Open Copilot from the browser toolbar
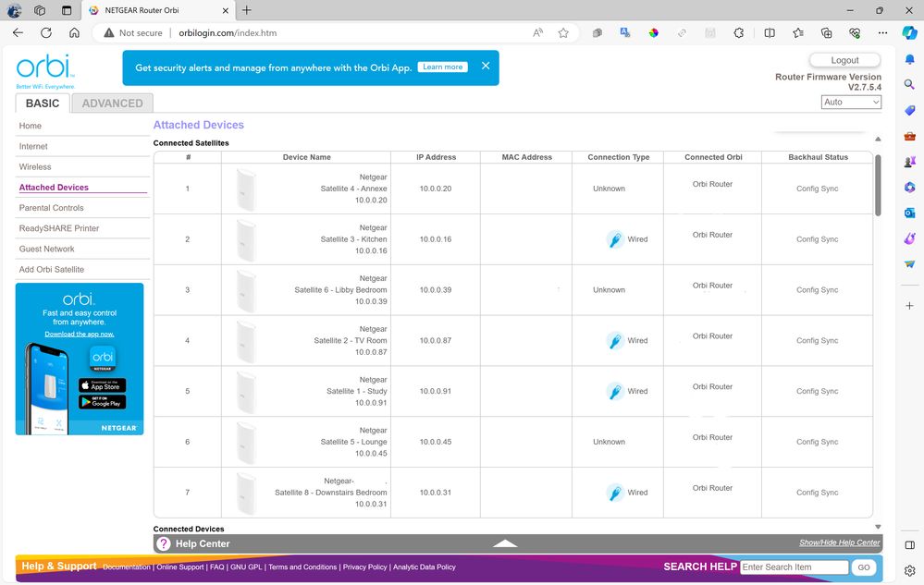The width and height of the screenshot is (924, 585). [x=909, y=32]
